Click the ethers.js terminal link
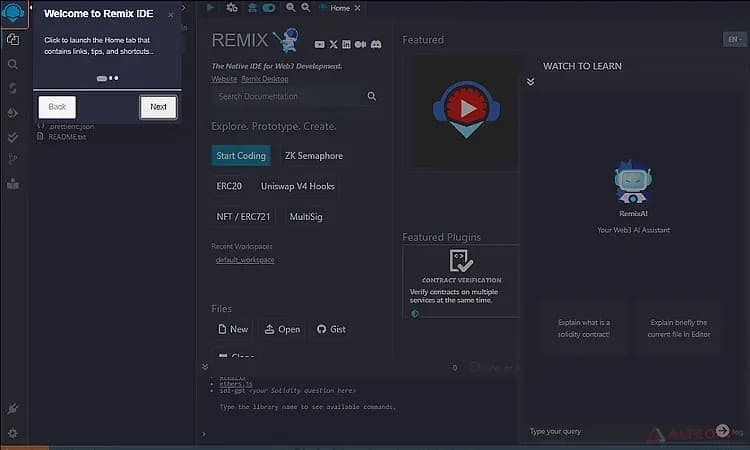 [236, 384]
